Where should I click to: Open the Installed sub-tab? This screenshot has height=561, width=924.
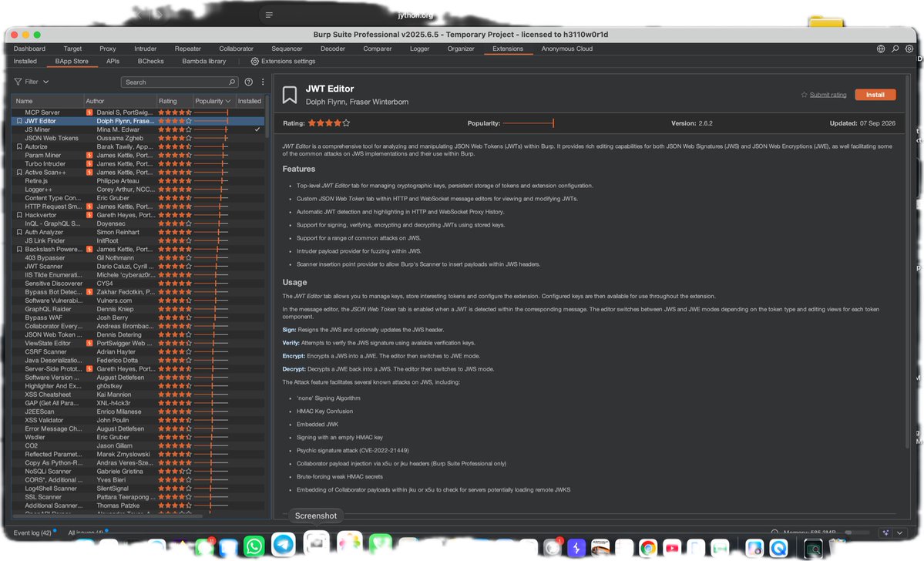coord(25,62)
